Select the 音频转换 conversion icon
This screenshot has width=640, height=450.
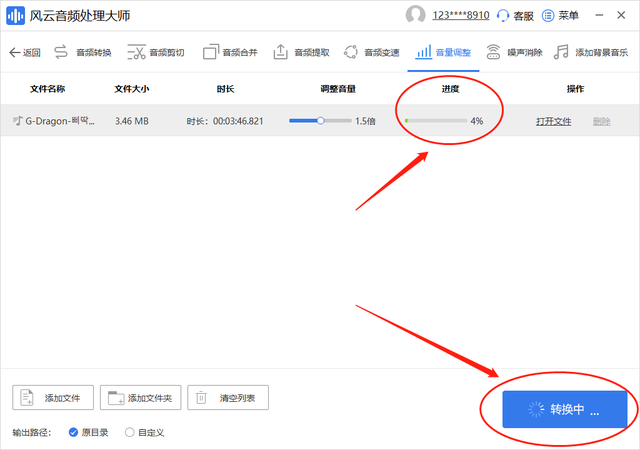pyautogui.click(x=60, y=52)
